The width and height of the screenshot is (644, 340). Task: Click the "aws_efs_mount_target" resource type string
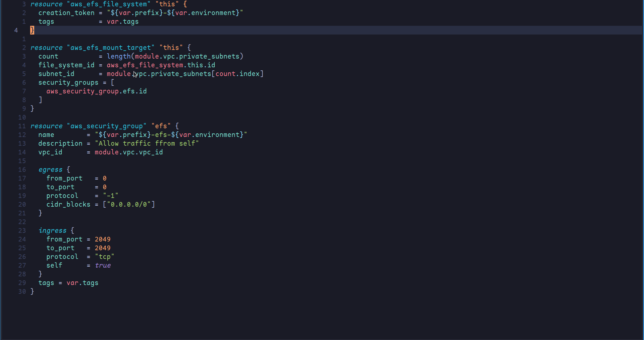[111, 48]
